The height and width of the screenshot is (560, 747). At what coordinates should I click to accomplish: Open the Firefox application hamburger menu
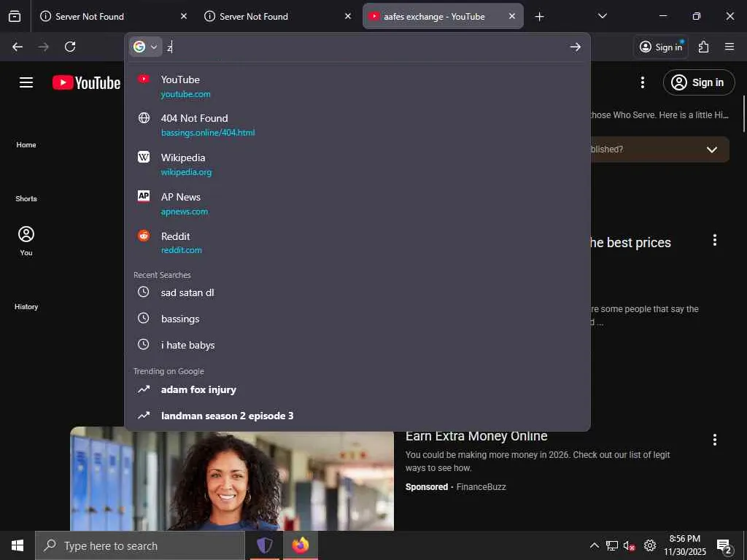[729, 47]
